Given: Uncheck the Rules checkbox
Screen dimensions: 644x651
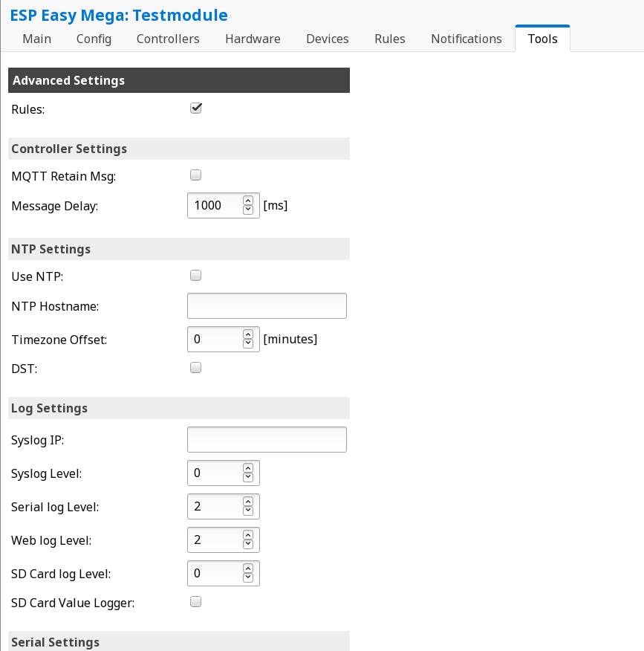Looking at the screenshot, I should [196, 108].
